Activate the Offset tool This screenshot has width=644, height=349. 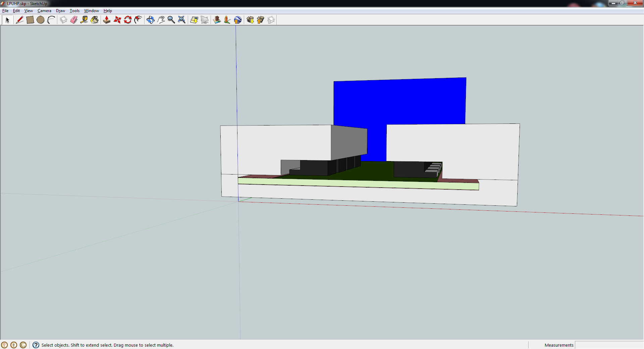[x=138, y=20]
